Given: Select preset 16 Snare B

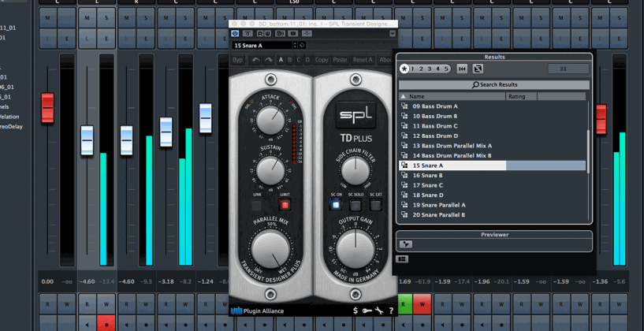Looking at the screenshot, I should click(x=492, y=176).
